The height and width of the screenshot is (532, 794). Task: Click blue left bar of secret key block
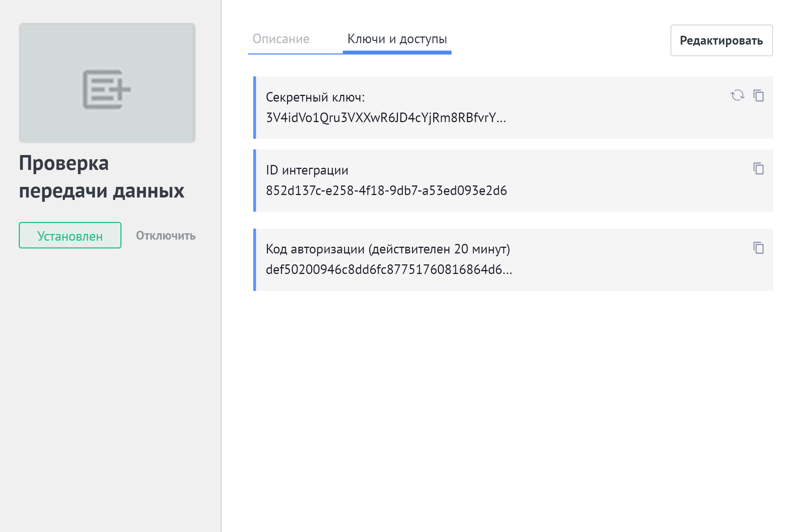[255, 108]
